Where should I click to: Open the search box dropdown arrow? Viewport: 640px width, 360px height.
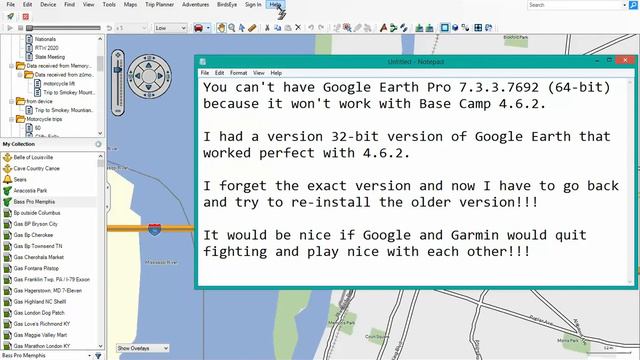pos(624,5)
